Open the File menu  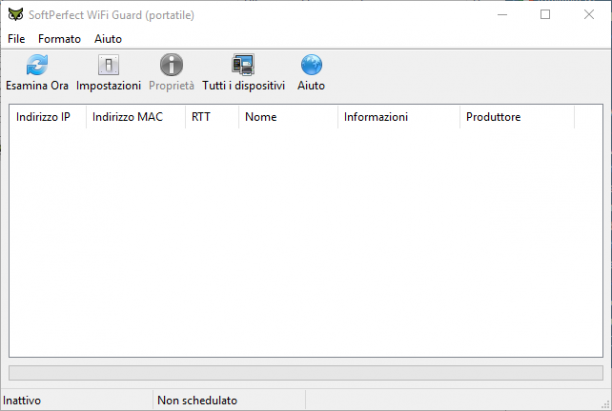point(16,39)
